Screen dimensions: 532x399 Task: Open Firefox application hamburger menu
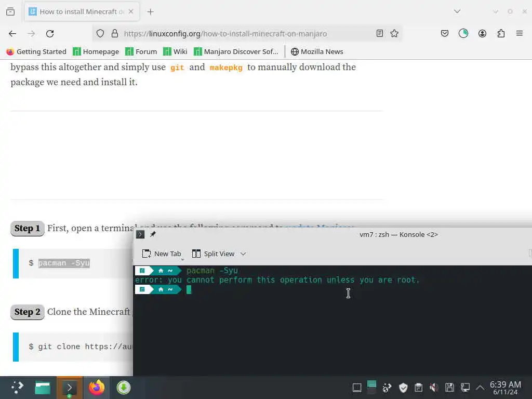[x=520, y=33]
